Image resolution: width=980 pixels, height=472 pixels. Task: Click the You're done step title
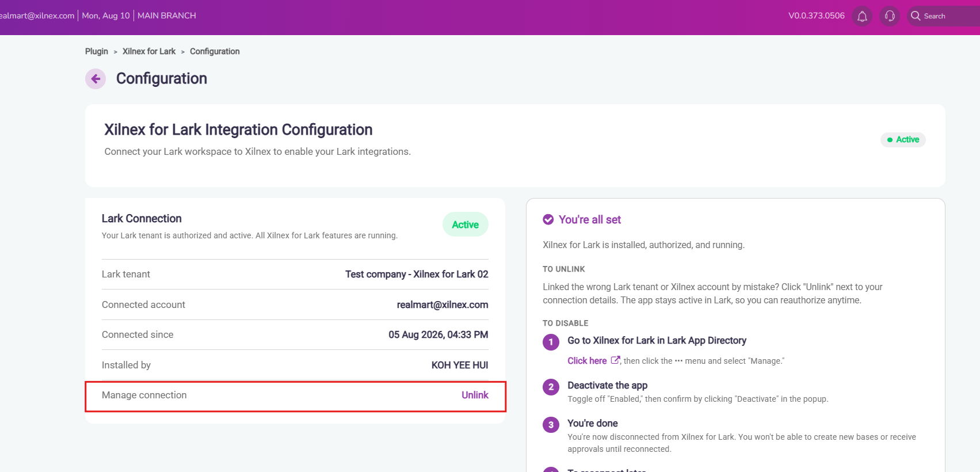[x=593, y=423]
